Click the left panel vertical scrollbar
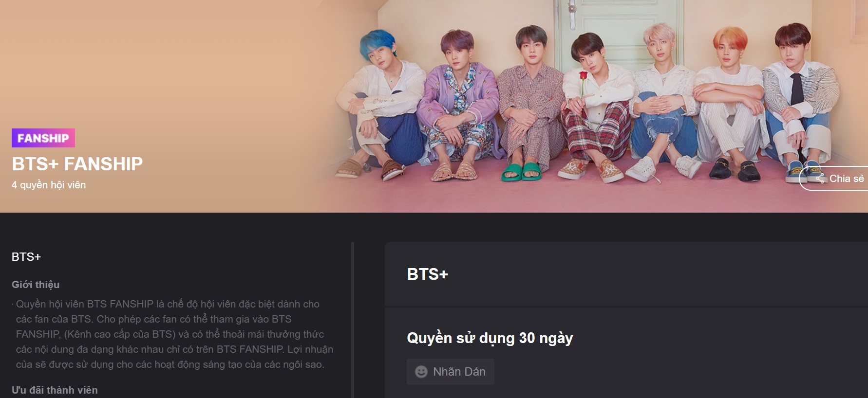The image size is (868, 398). [x=353, y=320]
